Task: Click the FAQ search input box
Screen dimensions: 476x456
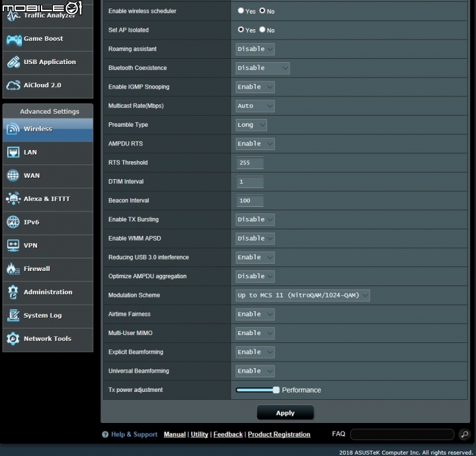Action: (402, 434)
